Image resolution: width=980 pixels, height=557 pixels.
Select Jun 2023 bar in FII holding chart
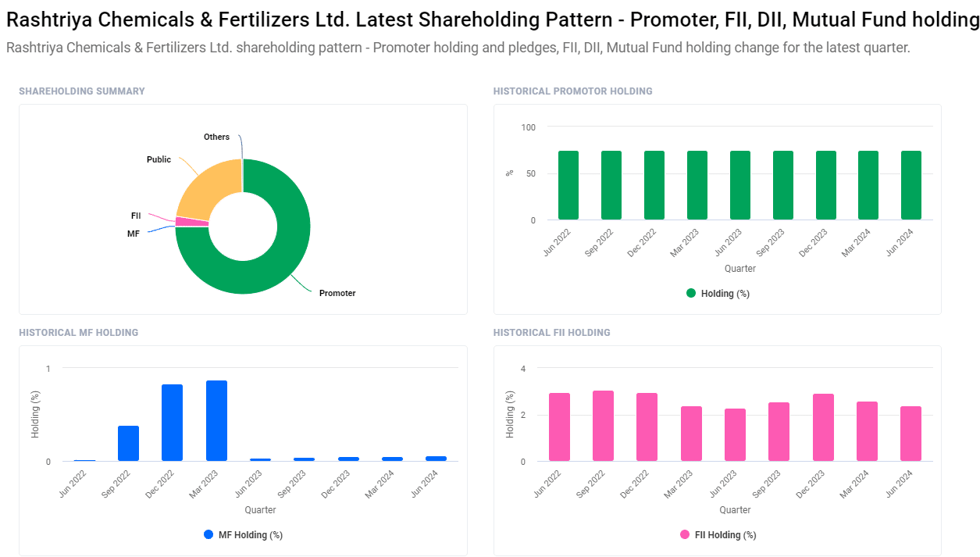tap(735, 435)
